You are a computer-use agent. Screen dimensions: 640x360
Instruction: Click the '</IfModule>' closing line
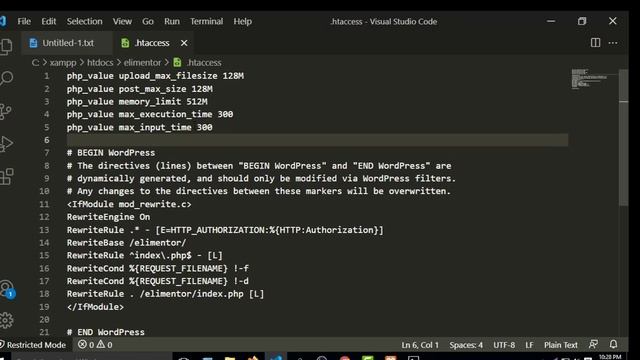(96, 307)
